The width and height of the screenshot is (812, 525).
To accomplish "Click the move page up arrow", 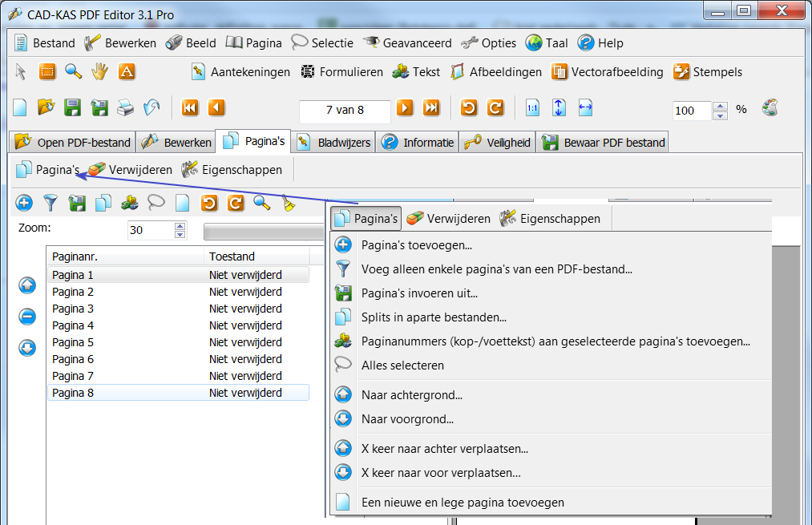I will pyautogui.click(x=27, y=285).
